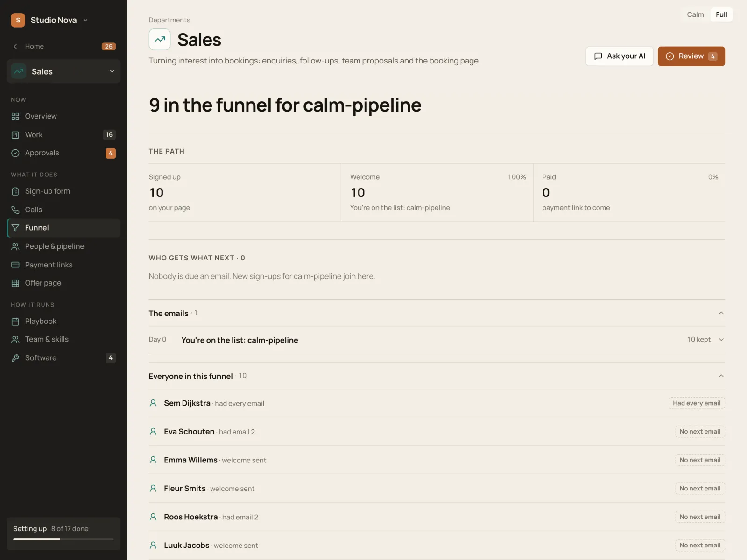
Task: Click the Signed up funnel stage card
Action: tap(245, 193)
